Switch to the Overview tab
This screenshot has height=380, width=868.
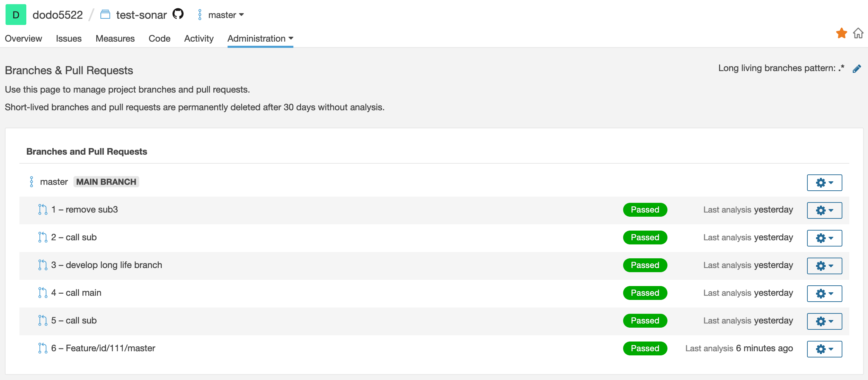23,38
